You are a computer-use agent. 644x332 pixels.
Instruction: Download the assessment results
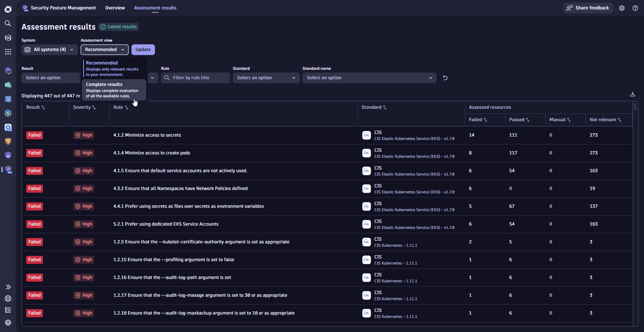coord(633,94)
